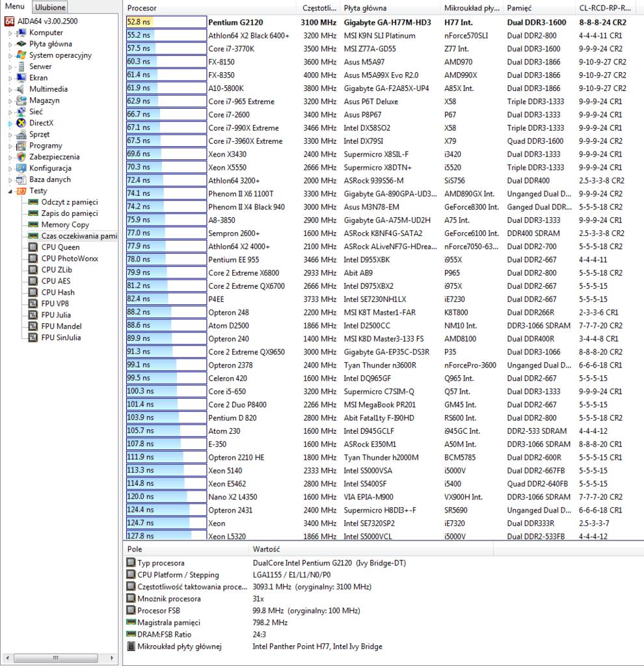Expand the Baza danych node

(x=10, y=180)
